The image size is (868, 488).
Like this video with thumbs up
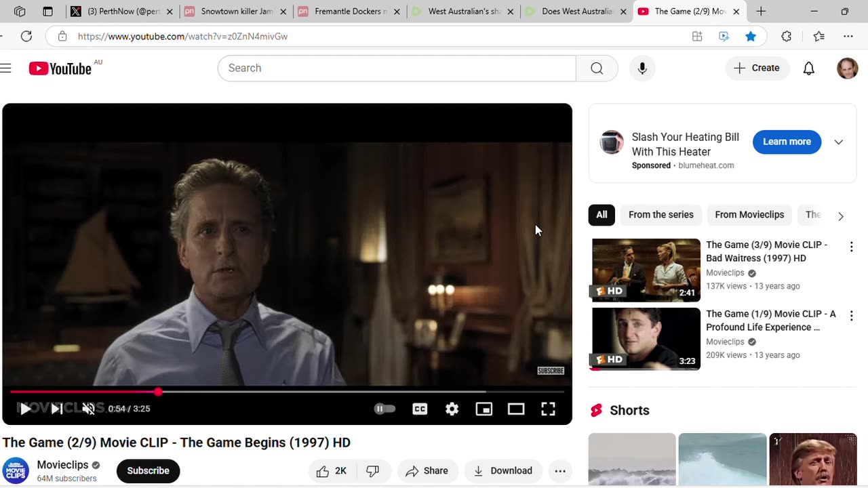tap(331, 471)
